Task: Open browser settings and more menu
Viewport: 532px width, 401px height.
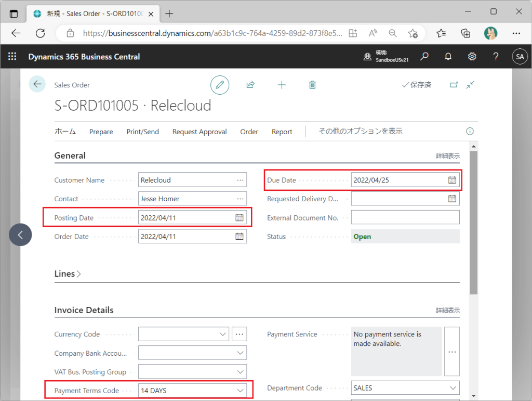Action: pos(516,33)
